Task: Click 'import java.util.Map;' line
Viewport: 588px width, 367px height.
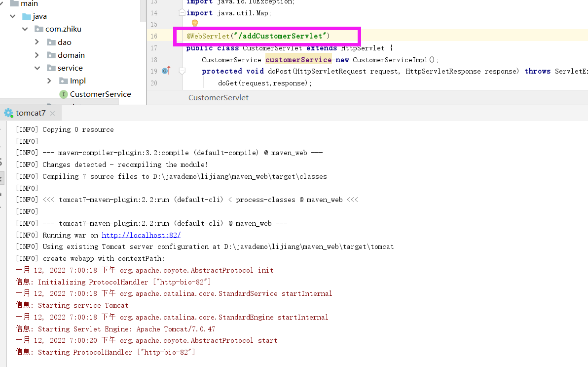Action: [x=229, y=13]
